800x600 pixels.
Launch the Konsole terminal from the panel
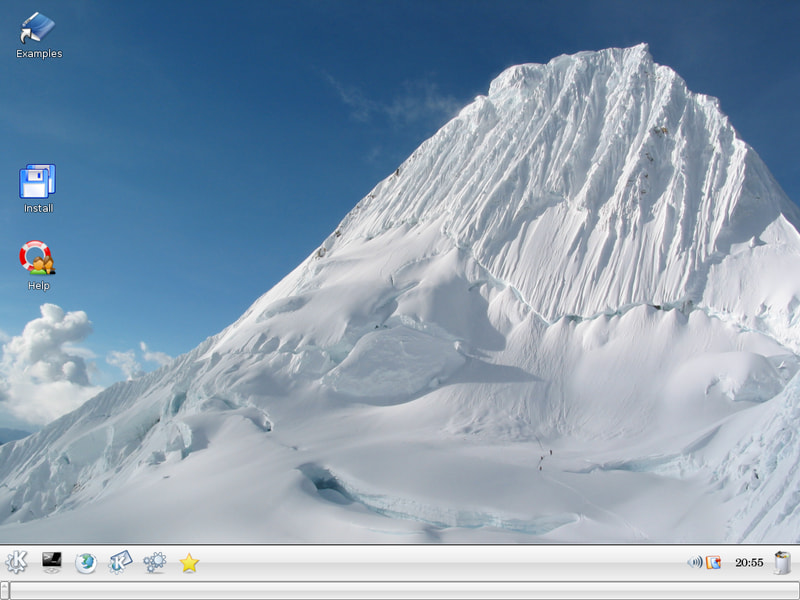52,562
